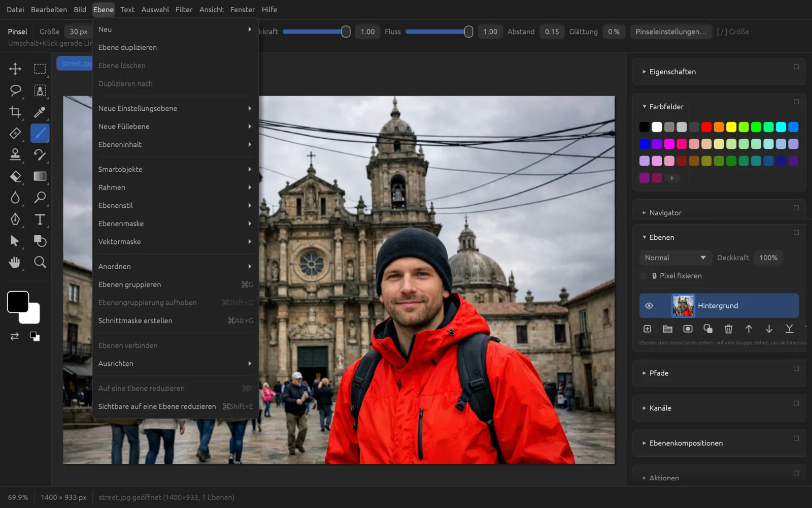
Task: Add a new swatch with plus button
Action: click(671, 178)
